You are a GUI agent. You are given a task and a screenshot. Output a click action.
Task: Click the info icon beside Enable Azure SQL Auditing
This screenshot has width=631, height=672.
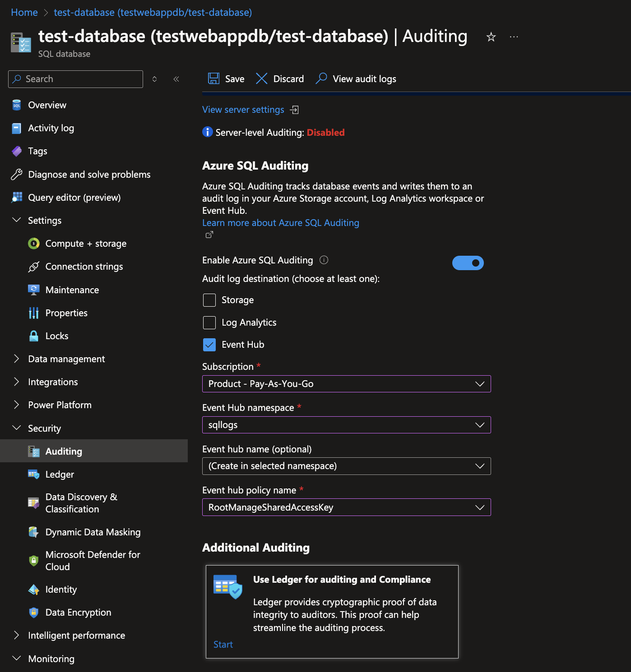[324, 260]
